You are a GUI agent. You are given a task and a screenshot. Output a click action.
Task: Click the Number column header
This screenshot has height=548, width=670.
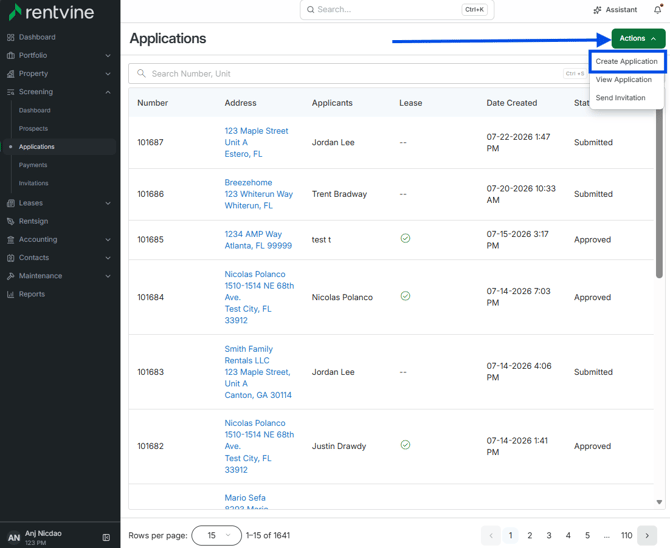click(153, 103)
